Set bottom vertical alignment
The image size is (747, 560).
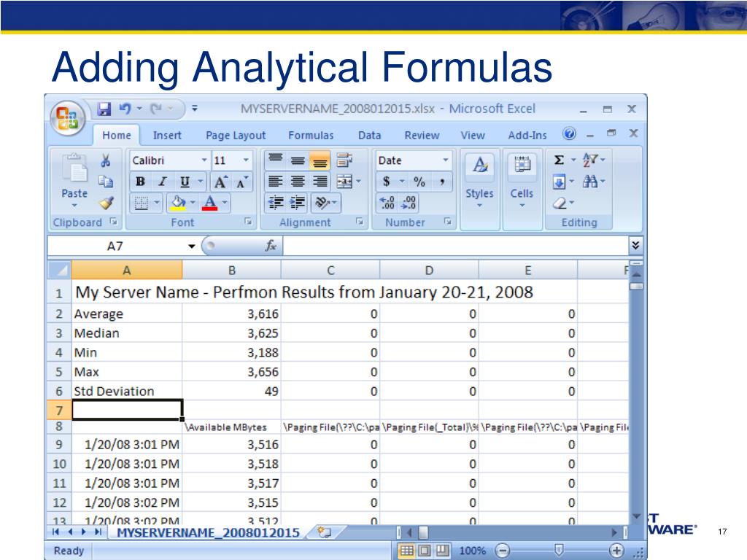coord(320,160)
